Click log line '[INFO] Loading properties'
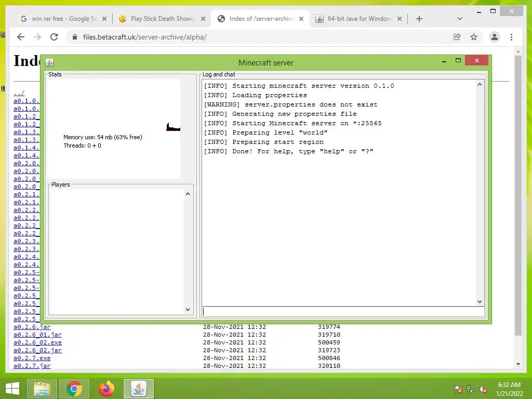The image size is (532, 399). (255, 96)
